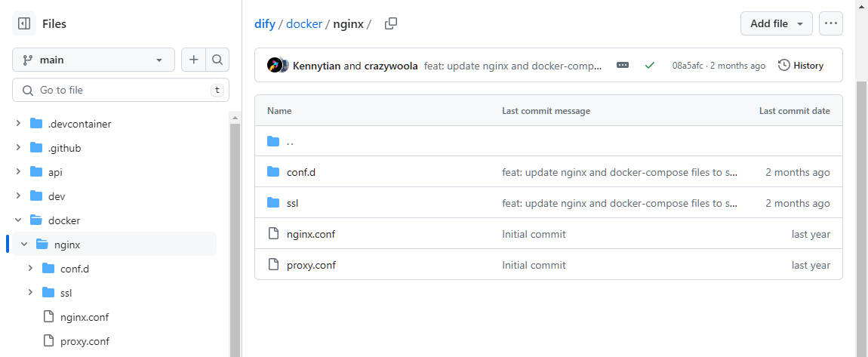
Task: Click the api folder icon in tree
Action: point(36,171)
